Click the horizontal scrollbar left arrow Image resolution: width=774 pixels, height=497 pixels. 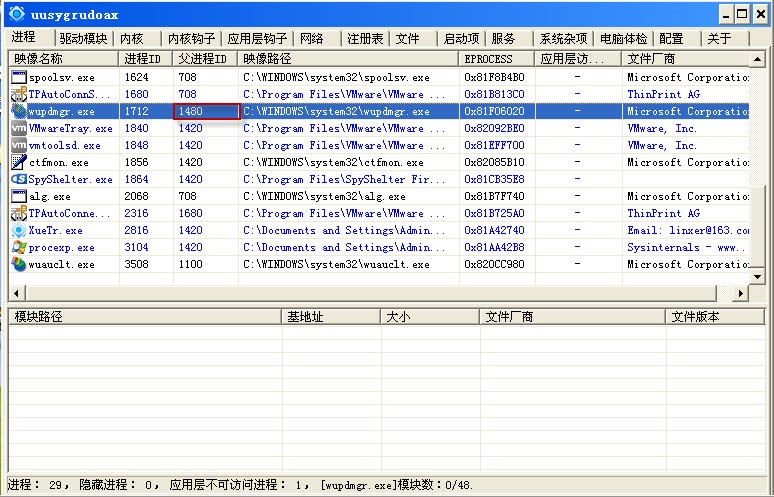tap(16, 293)
